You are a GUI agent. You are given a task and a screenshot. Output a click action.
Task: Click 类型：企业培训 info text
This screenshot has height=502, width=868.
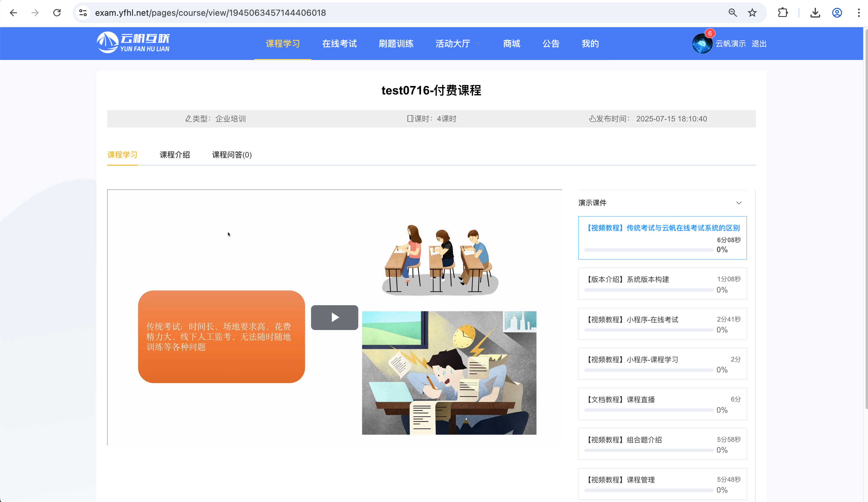[x=215, y=119]
